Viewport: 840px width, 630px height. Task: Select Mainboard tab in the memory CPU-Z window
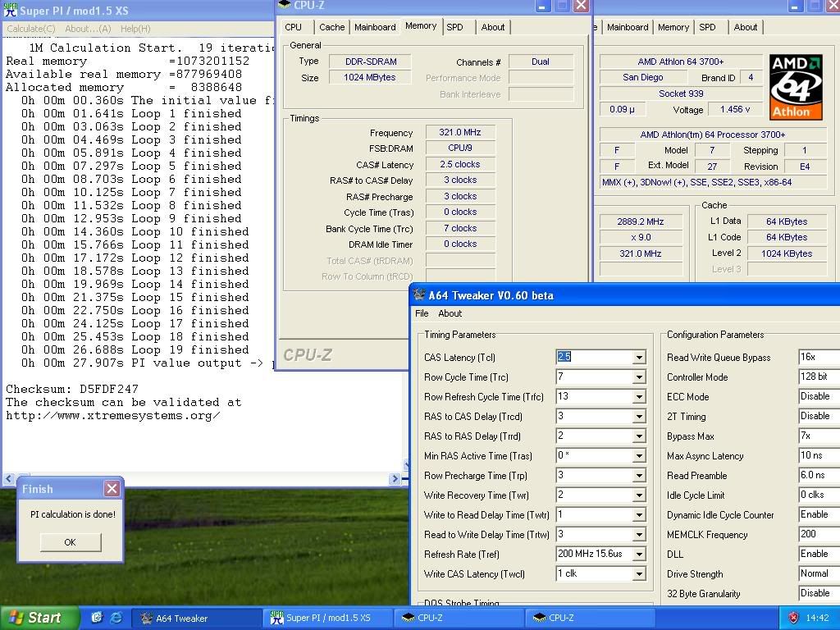click(x=375, y=27)
